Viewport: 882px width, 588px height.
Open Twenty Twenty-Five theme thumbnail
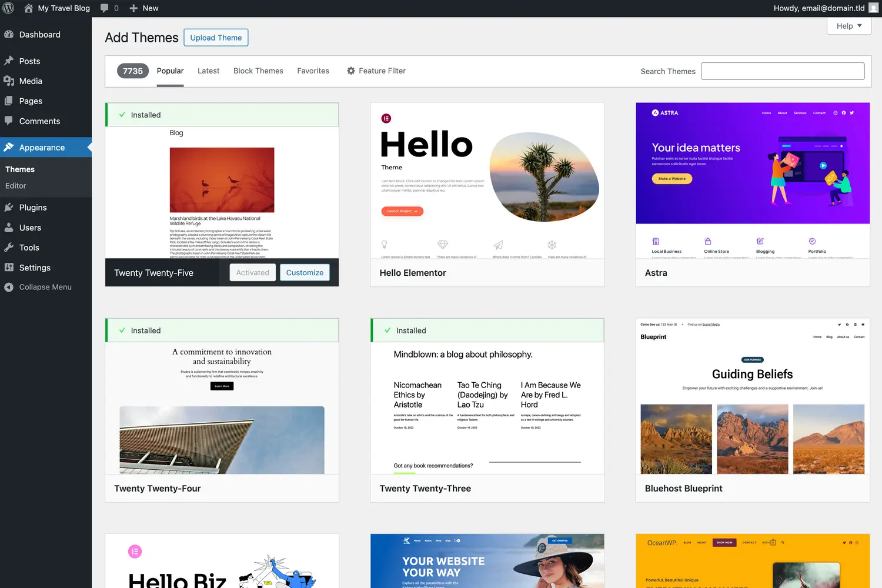[x=222, y=192]
